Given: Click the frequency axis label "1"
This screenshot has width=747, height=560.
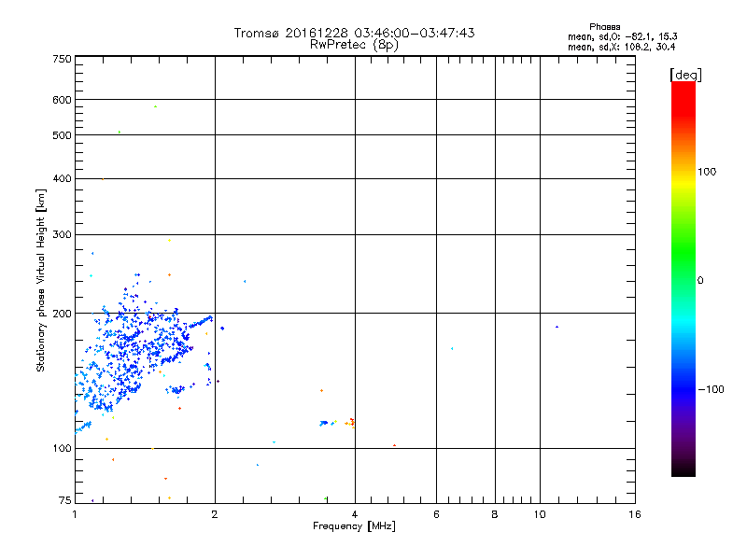Looking at the screenshot, I should coord(75,514).
